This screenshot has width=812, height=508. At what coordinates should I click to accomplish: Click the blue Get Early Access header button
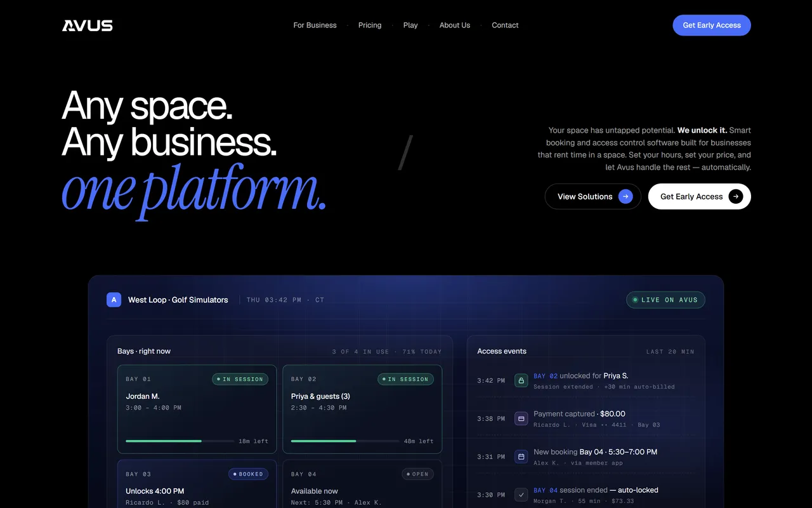(712, 25)
